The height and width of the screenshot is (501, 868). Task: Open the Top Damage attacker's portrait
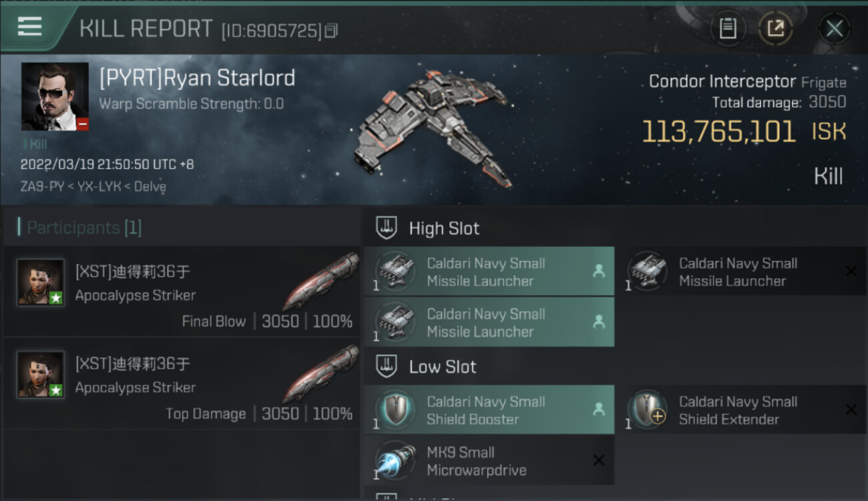pos(41,375)
